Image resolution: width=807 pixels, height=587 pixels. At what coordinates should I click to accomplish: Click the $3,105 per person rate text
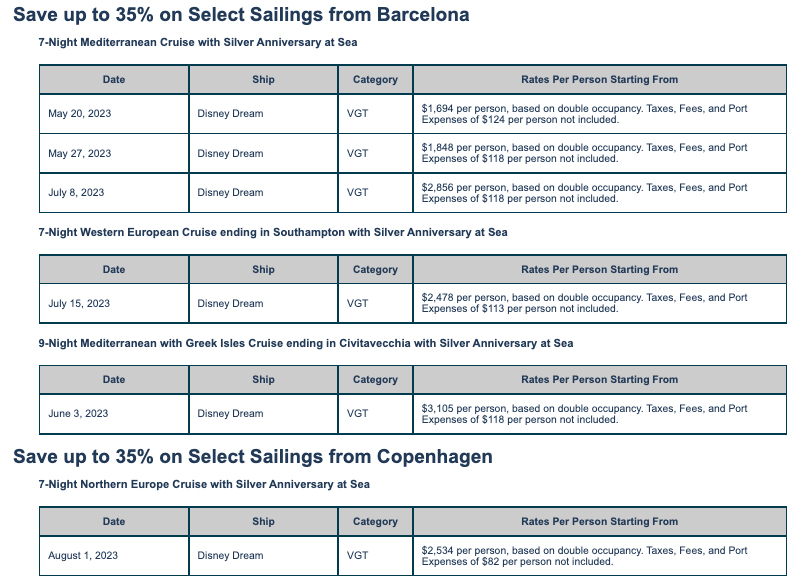point(584,414)
